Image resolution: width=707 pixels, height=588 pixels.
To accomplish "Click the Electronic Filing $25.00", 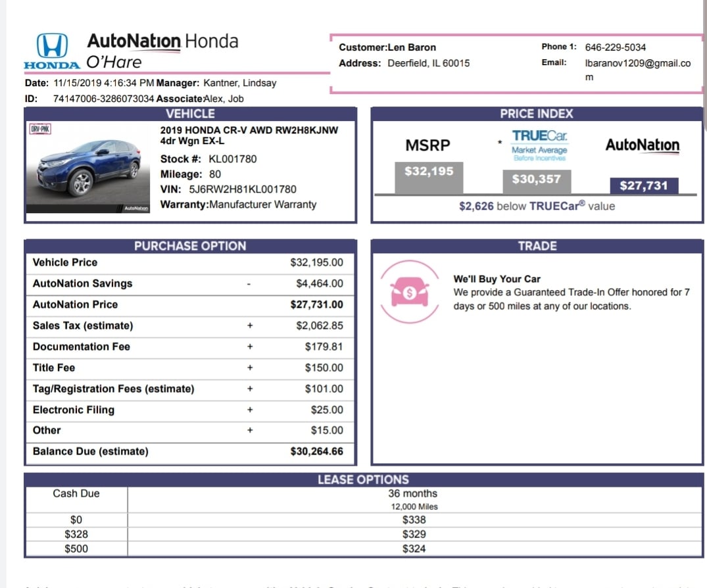I will coord(327,410).
